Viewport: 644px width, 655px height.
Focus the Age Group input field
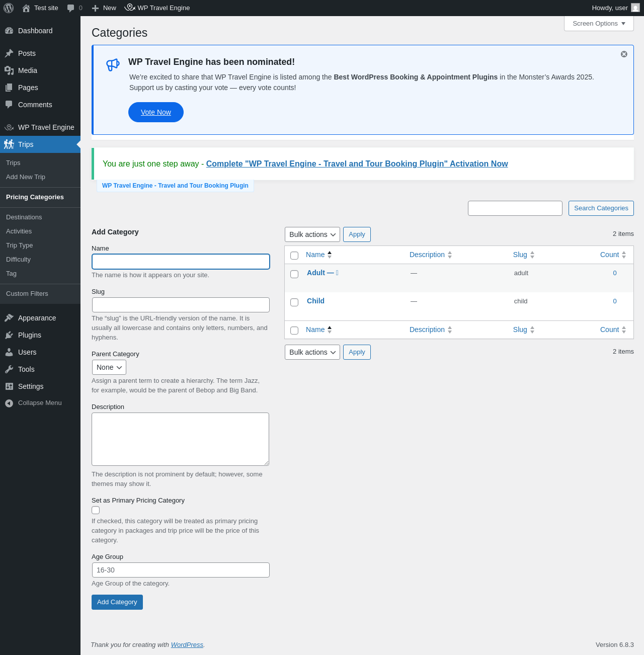(181, 570)
